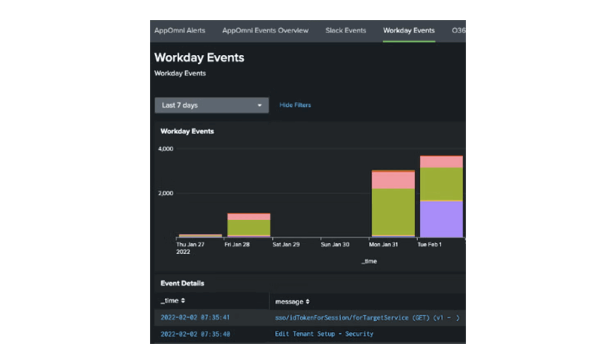Click the pink segment of Tue Feb 1 bar
The height and width of the screenshot is (364, 616).
point(441,162)
